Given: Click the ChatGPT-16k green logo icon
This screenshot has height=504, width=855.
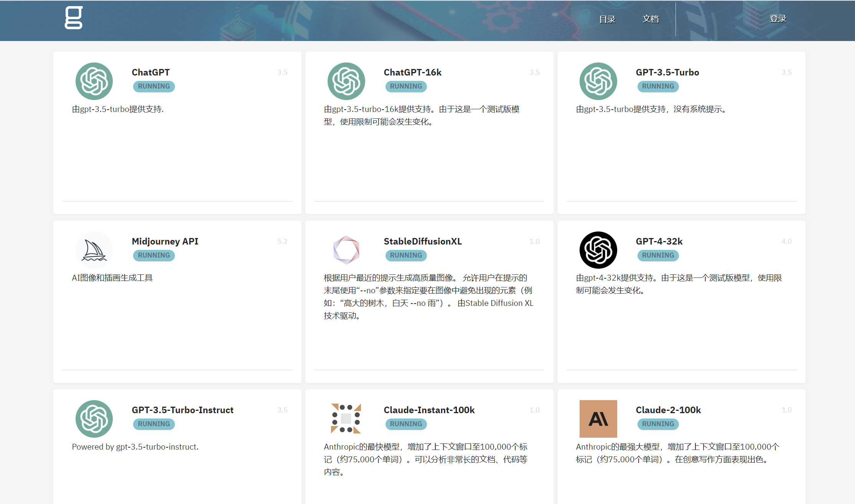Looking at the screenshot, I should click(346, 81).
